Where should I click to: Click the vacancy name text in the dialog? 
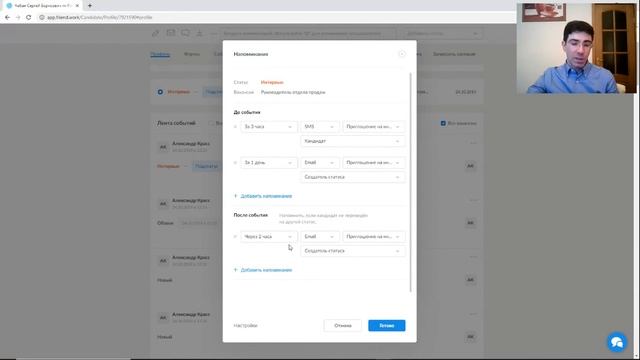click(293, 93)
